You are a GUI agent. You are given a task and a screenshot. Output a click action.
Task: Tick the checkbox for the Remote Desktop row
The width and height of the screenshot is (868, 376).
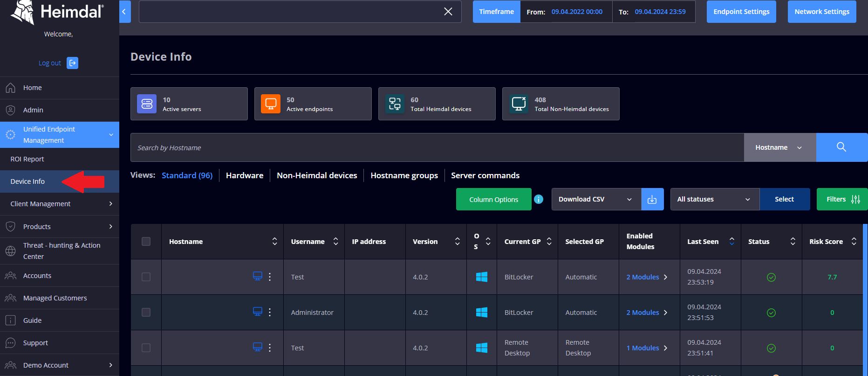[146, 348]
